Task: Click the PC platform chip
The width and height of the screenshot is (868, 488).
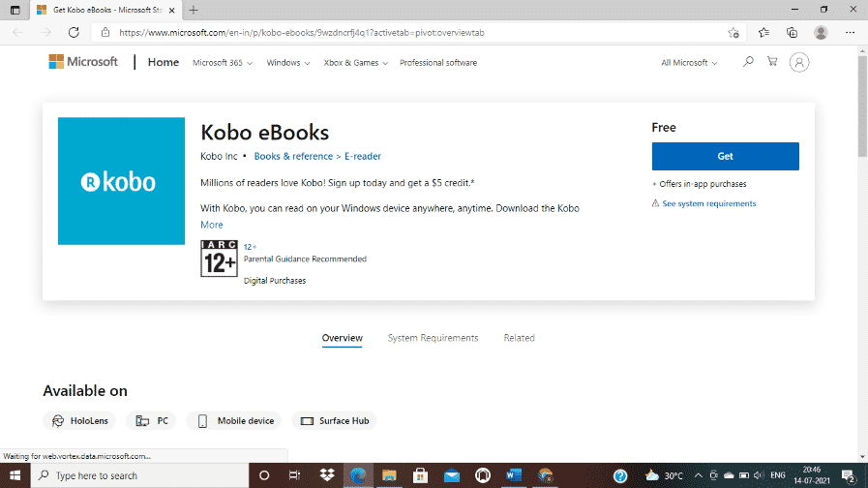Action: pyautogui.click(x=151, y=421)
